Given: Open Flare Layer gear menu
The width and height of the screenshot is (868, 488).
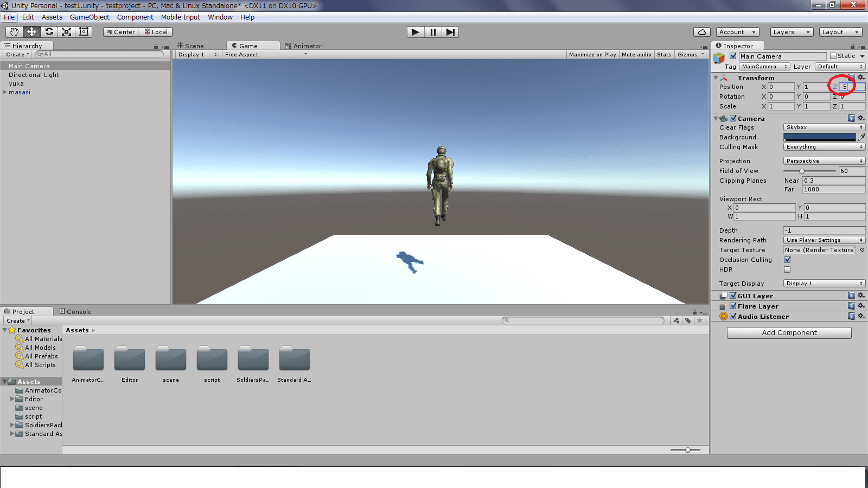Looking at the screenshot, I should click(861, 306).
